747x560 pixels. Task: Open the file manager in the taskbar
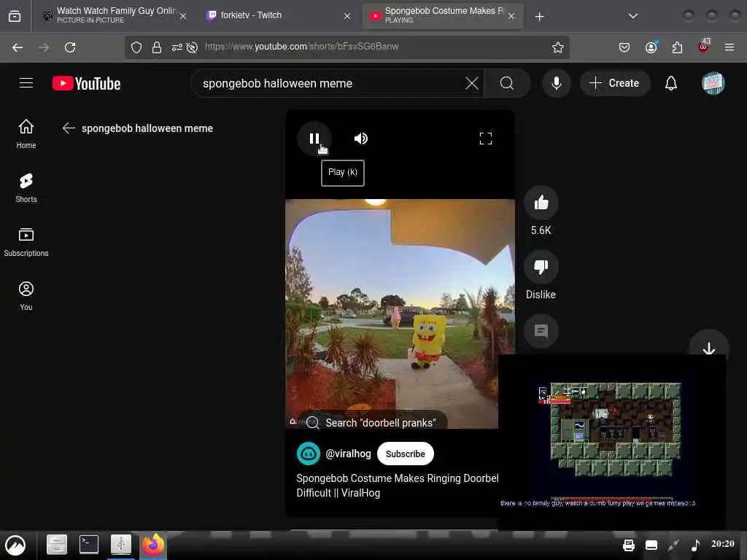coord(57,545)
